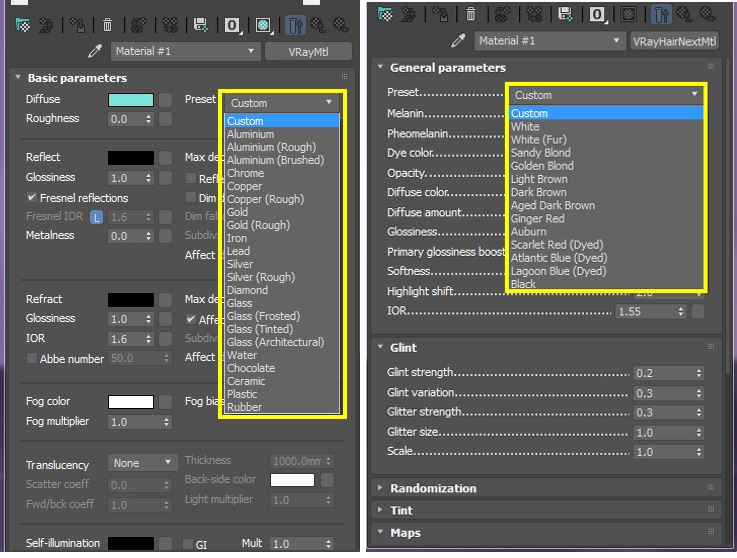Open the cyan Diffuse color swatch
The image size is (737, 558).
coord(131,100)
